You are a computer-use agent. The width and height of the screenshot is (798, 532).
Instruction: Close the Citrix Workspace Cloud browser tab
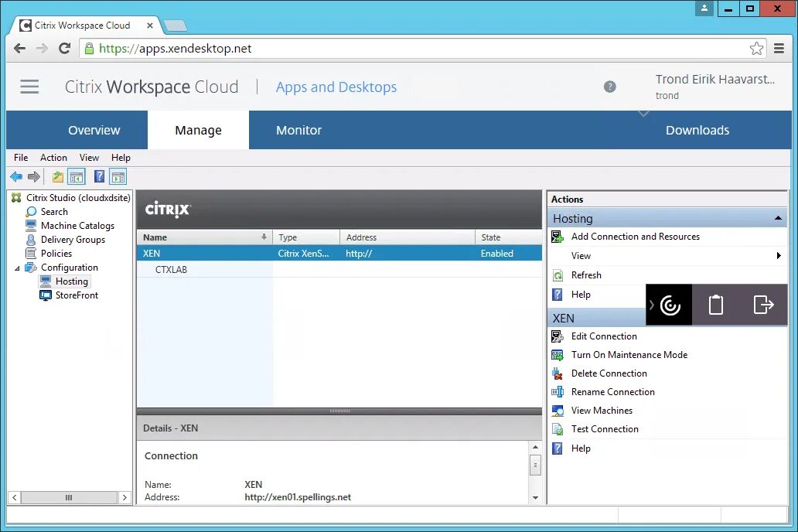[150, 26]
